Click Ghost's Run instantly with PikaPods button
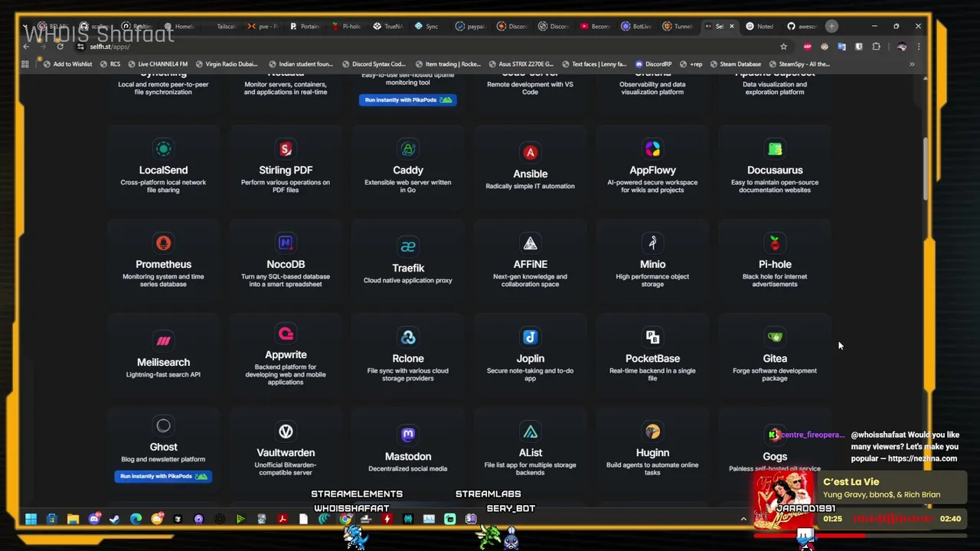Image resolution: width=980 pixels, height=551 pixels. pos(163,476)
